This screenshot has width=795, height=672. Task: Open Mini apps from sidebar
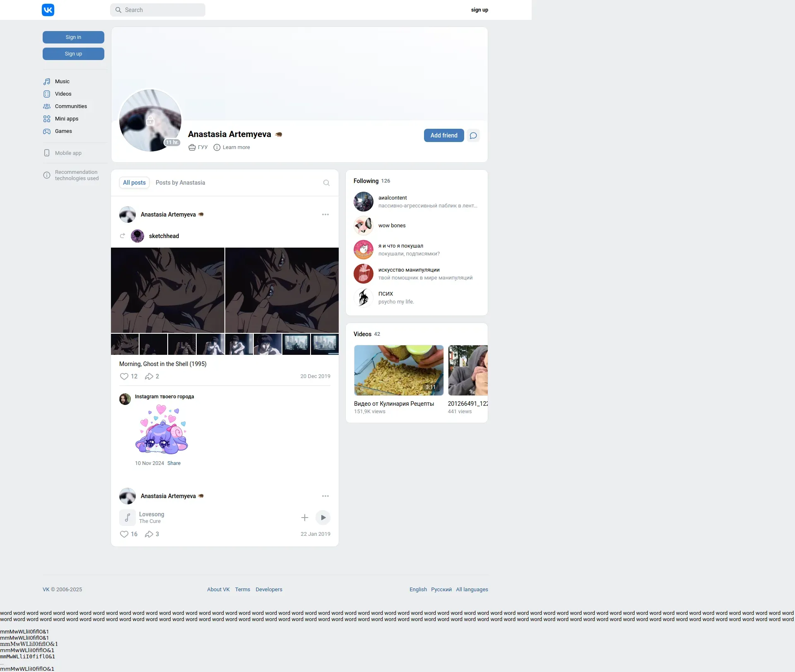tap(66, 119)
